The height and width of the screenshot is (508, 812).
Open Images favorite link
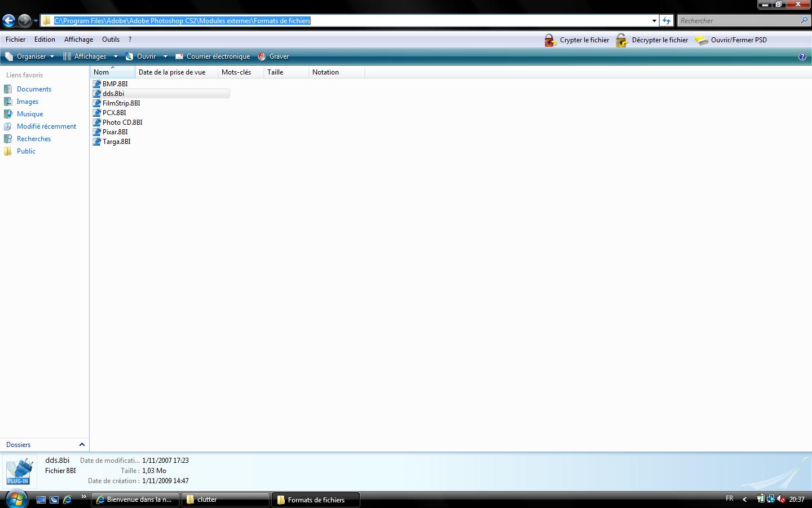pos(28,102)
